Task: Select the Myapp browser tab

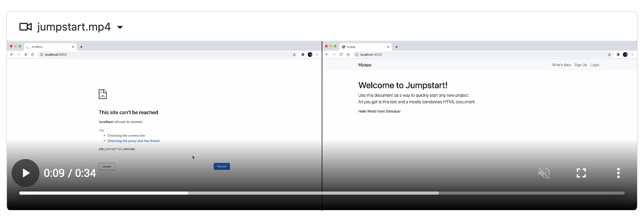Action: [364, 47]
